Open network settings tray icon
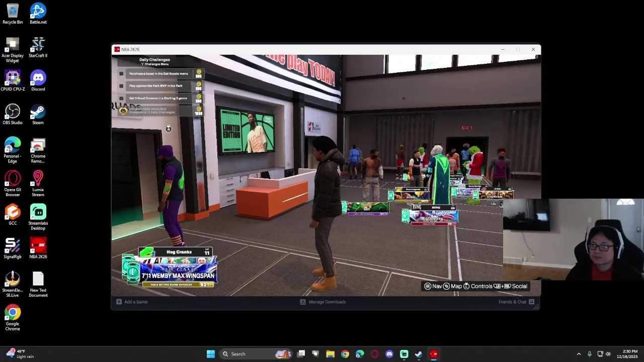644x362 pixels. [600, 354]
